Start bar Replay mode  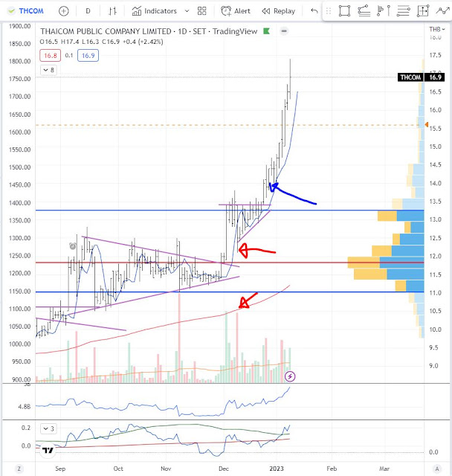point(278,11)
